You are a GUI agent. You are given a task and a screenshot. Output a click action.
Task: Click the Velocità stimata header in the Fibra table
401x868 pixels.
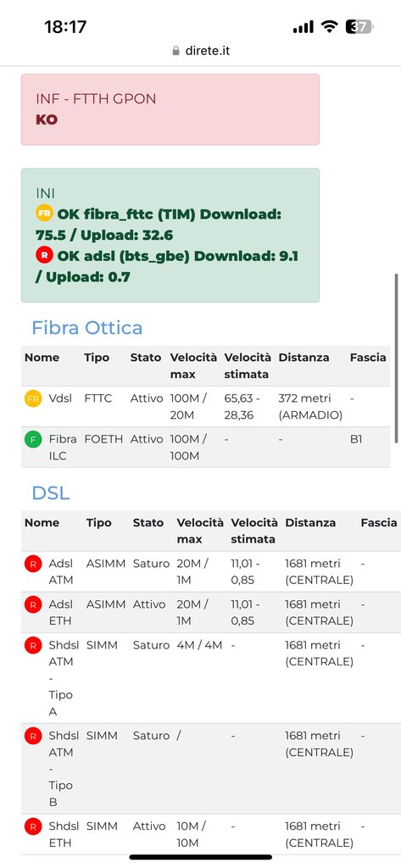coord(248,366)
